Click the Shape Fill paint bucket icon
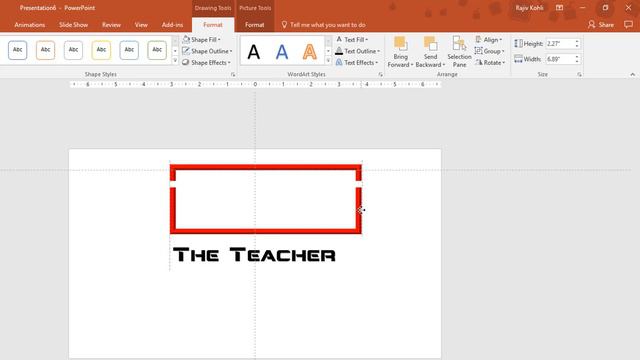Viewport: 640px width, 360px height. click(186, 39)
